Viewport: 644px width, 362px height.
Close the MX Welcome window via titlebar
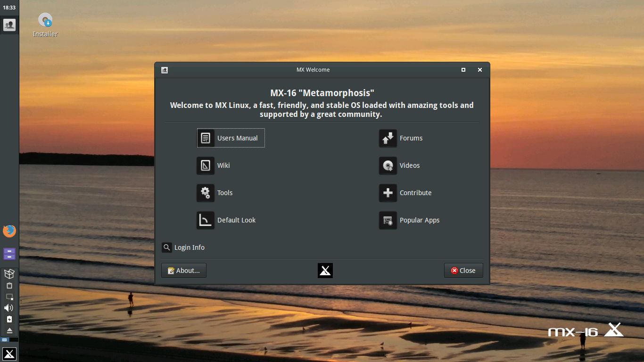click(x=480, y=70)
